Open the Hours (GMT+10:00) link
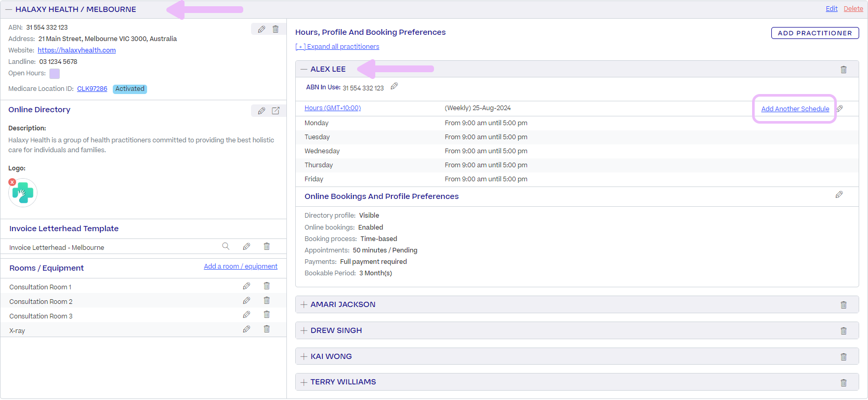This screenshot has height=400, width=868. tap(333, 108)
